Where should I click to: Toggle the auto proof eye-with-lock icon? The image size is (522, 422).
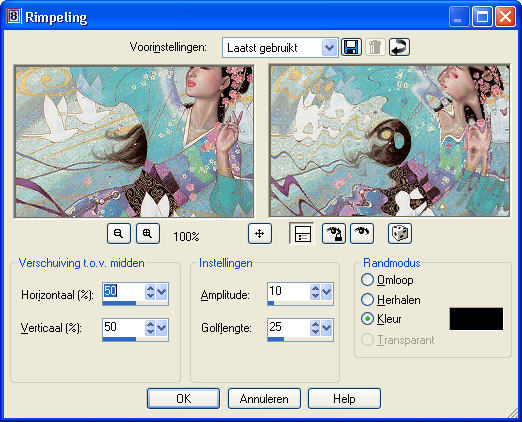point(334,233)
